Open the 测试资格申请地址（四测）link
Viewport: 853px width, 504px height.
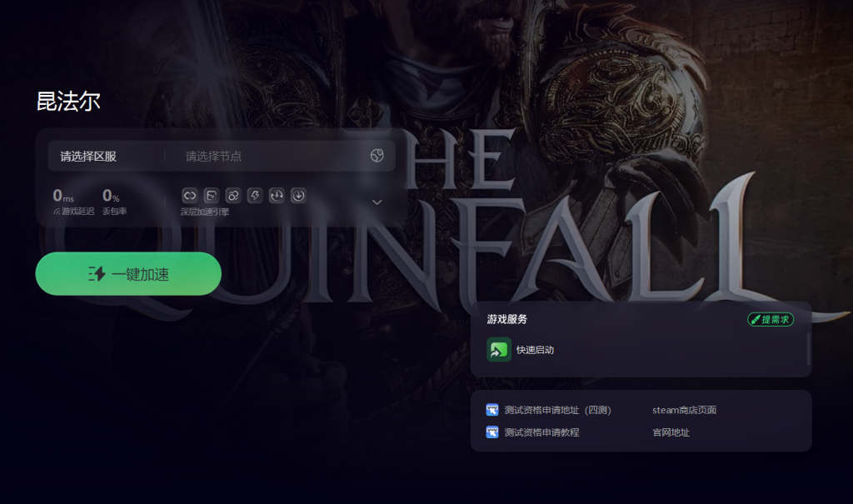557,410
